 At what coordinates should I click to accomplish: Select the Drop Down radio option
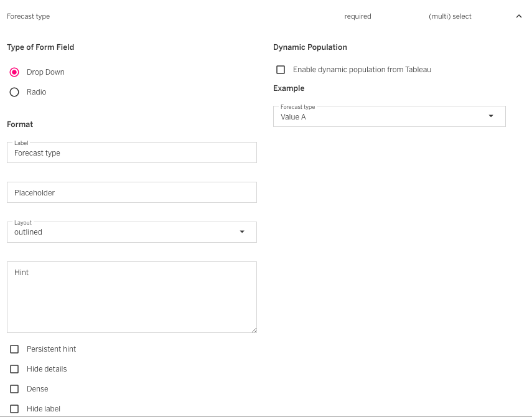(14, 72)
